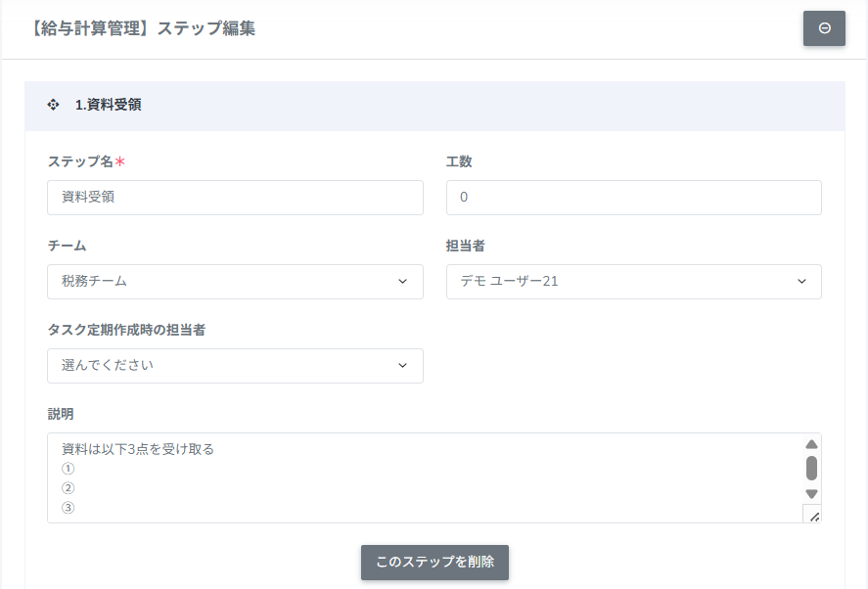Click the 1.資料受領 step header title
This screenshot has width=868, height=589.
tap(109, 105)
